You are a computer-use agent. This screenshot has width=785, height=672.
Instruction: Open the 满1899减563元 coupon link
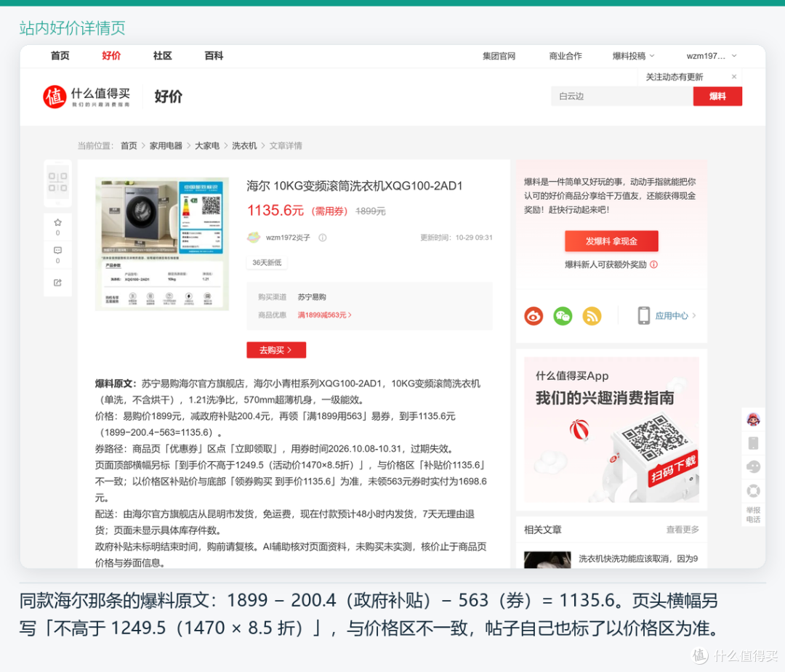click(324, 315)
